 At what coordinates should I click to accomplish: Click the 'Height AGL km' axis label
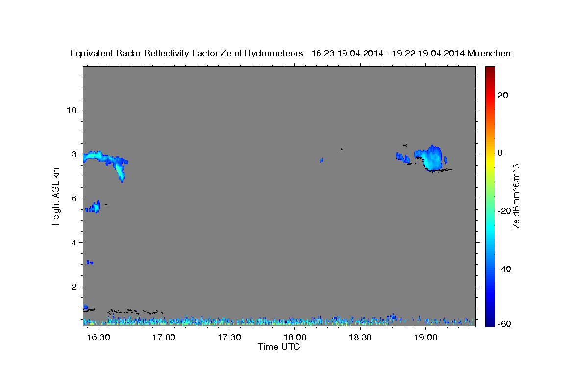56,196
